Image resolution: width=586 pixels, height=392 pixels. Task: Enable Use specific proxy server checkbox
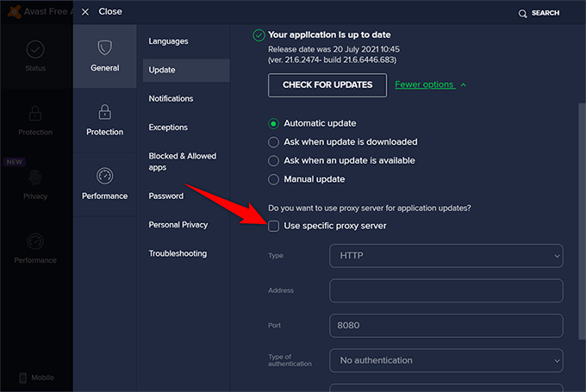(x=274, y=226)
